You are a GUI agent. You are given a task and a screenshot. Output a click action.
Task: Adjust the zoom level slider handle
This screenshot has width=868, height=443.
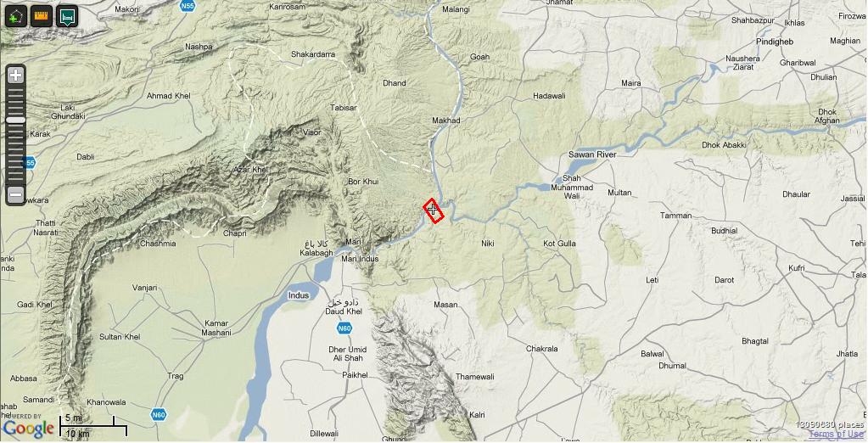[15, 121]
